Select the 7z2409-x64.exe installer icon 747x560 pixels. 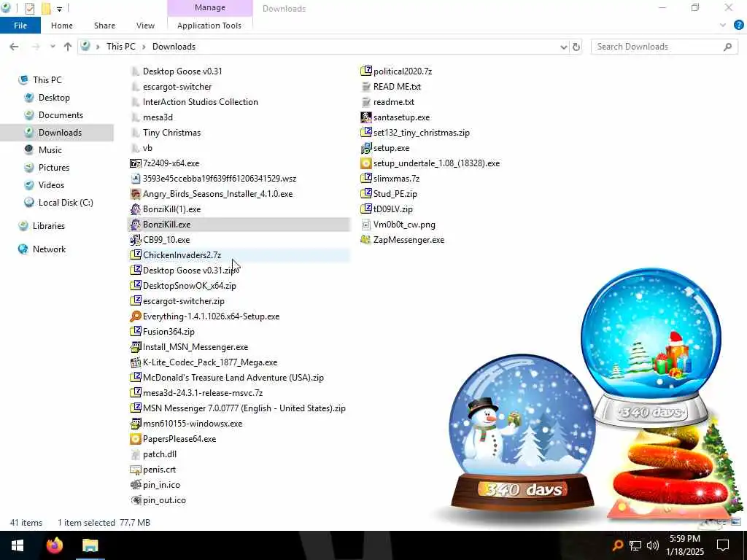tap(135, 163)
